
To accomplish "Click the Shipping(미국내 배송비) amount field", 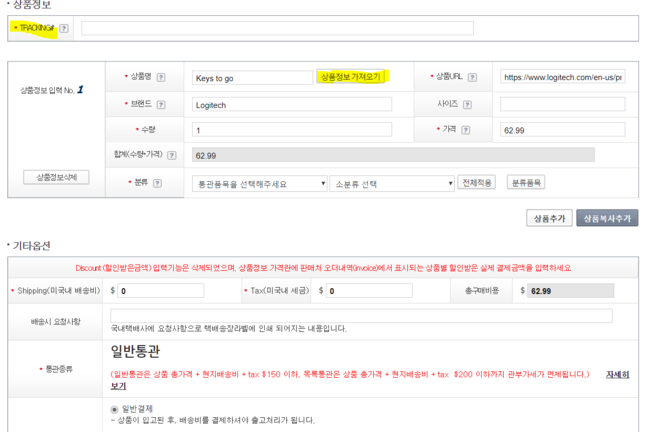I will 160,291.
